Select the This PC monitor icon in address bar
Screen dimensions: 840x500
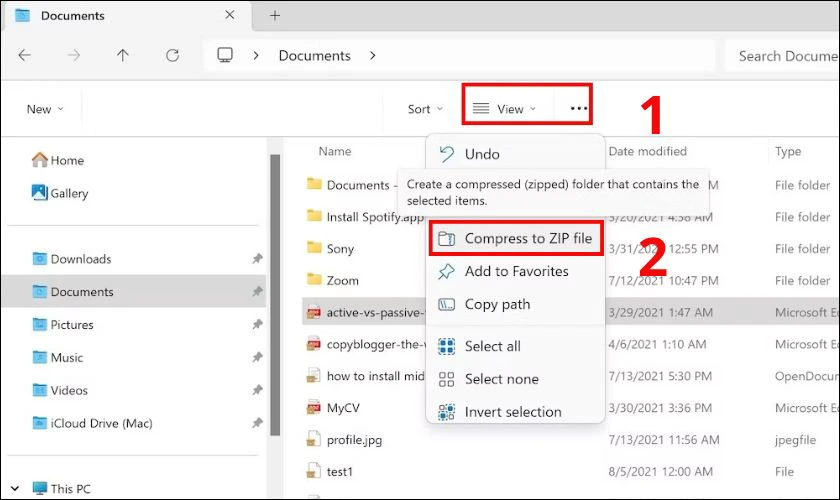click(225, 55)
